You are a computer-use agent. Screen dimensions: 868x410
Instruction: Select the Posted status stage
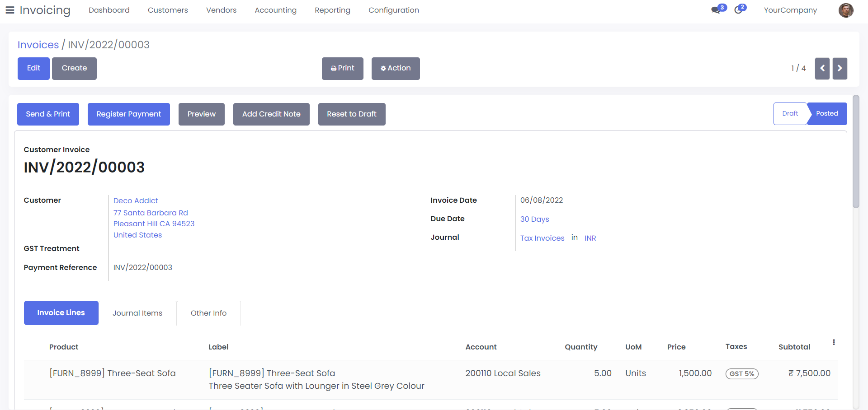[827, 114]
